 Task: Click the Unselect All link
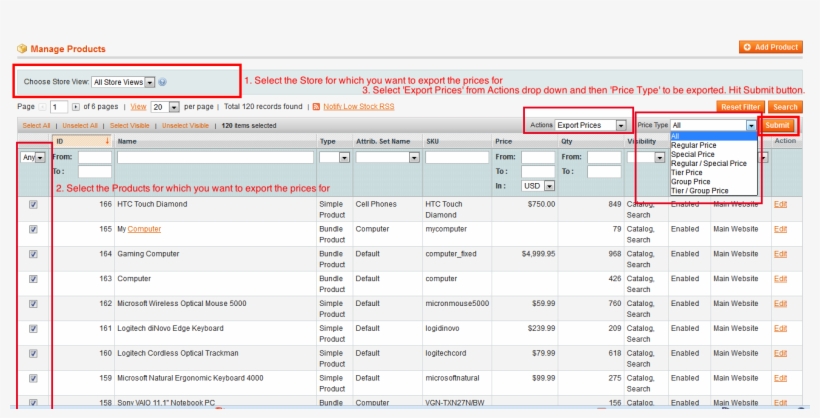[80, 126]
